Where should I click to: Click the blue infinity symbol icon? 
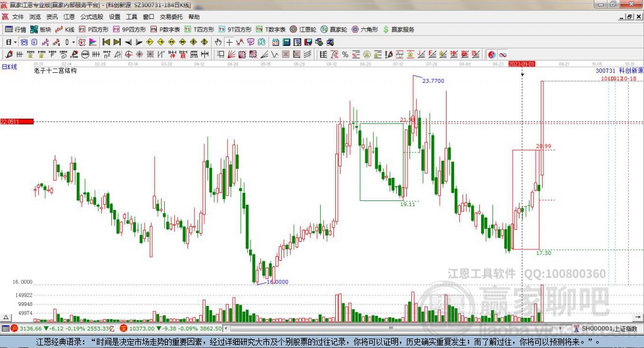pos(502,54)
